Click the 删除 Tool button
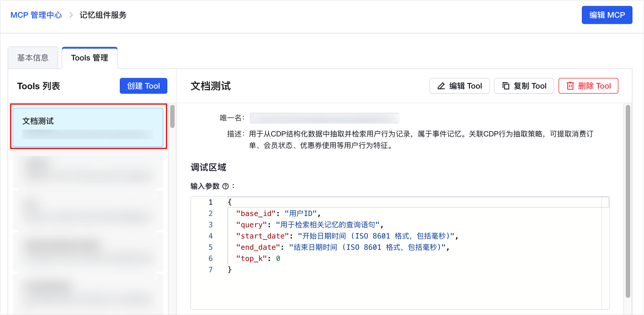 click(588, 86)
